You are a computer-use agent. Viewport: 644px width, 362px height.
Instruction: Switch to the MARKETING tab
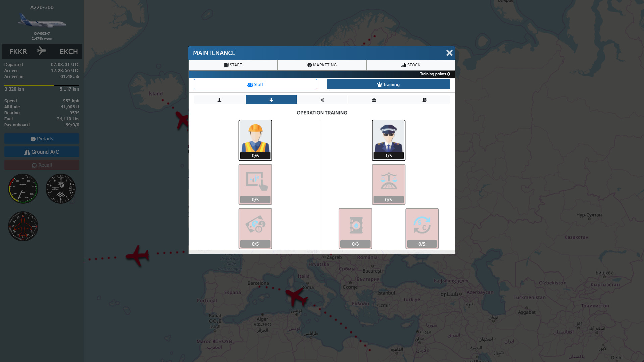(322, 65)
